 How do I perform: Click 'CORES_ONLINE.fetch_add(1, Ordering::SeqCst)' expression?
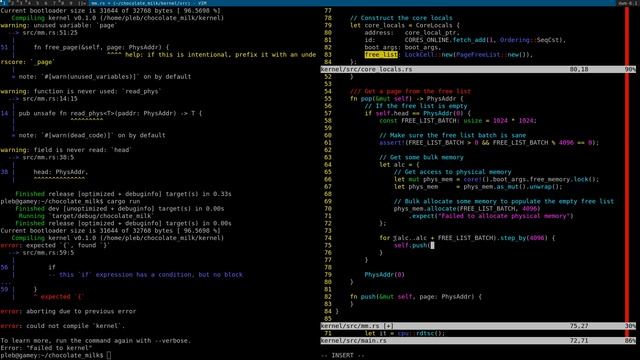click(484, 40)
